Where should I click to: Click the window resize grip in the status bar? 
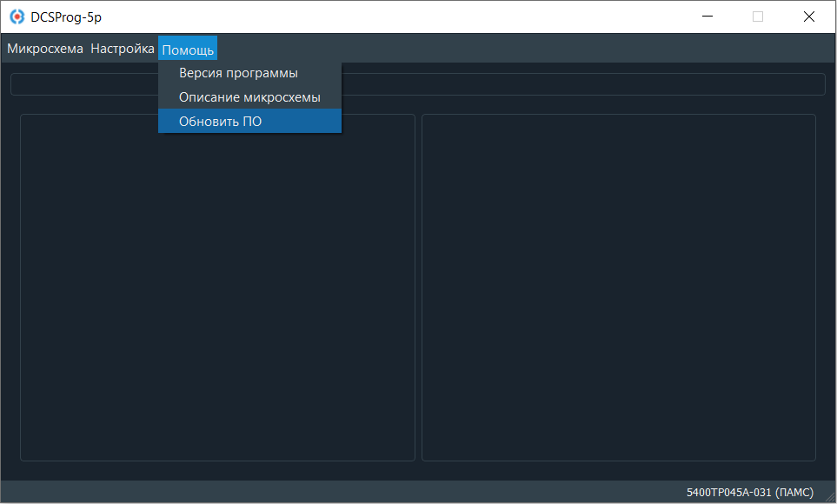click(x=830, y=497)
